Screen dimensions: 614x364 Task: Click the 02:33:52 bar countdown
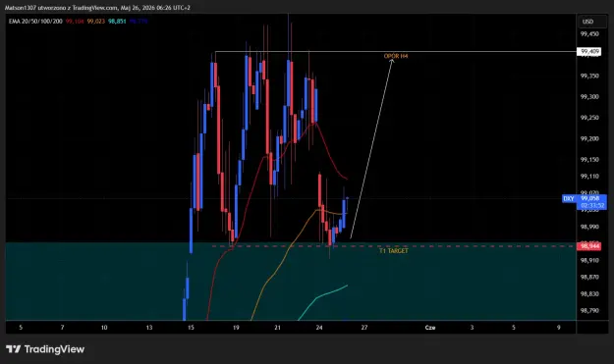592,205
